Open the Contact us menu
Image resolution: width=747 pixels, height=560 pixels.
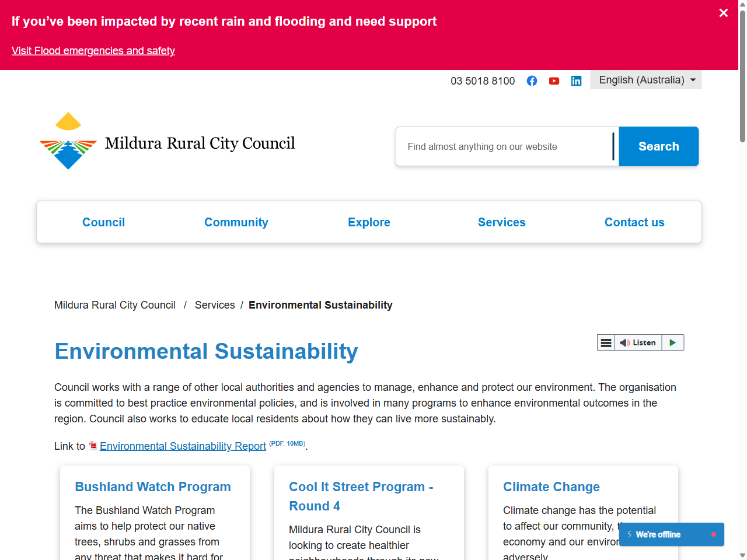(x=634, y=222)
